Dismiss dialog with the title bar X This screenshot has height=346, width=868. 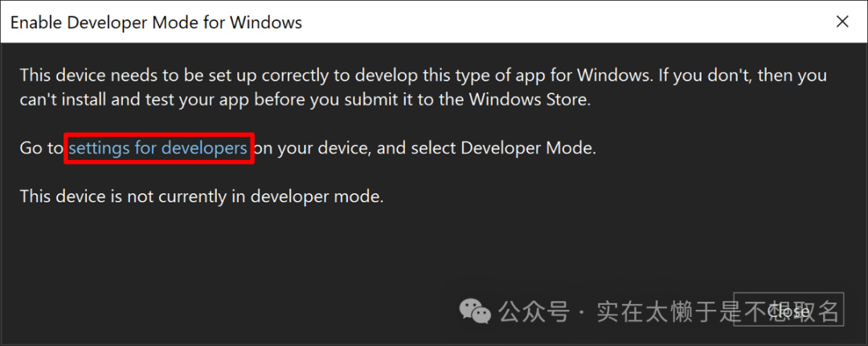[842, 22]
